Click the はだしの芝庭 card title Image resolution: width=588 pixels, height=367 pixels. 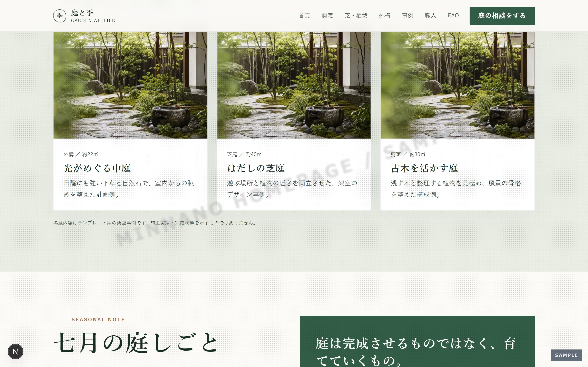pyautogui.click(x=256, y=168)
